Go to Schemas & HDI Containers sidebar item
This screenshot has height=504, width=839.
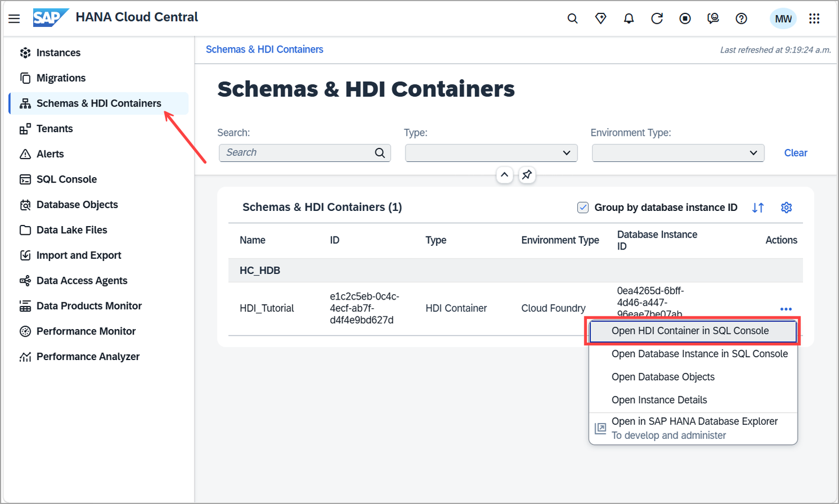pyautogui.click(x=98, y=103)
